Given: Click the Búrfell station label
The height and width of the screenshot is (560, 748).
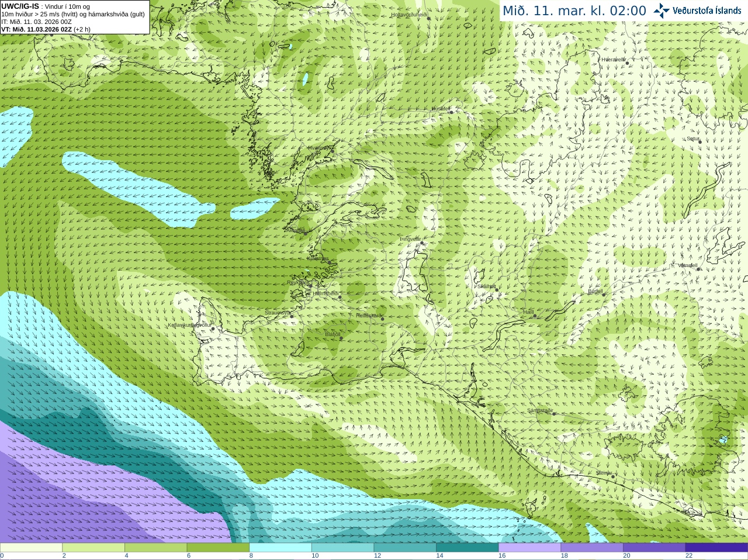Looking at the screenshot, I should (595, 291).
